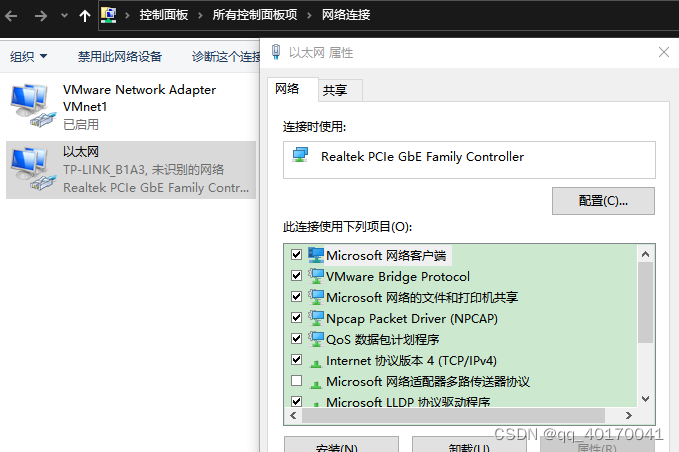Select 网络连接 breadcrumb segment

346,15
